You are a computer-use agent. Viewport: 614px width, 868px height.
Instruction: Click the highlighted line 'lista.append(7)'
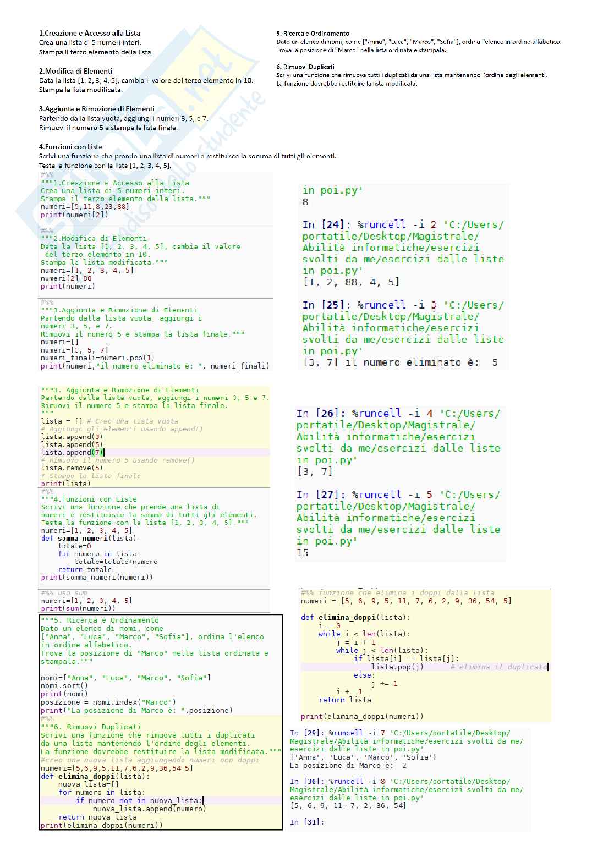pos(72,452)
